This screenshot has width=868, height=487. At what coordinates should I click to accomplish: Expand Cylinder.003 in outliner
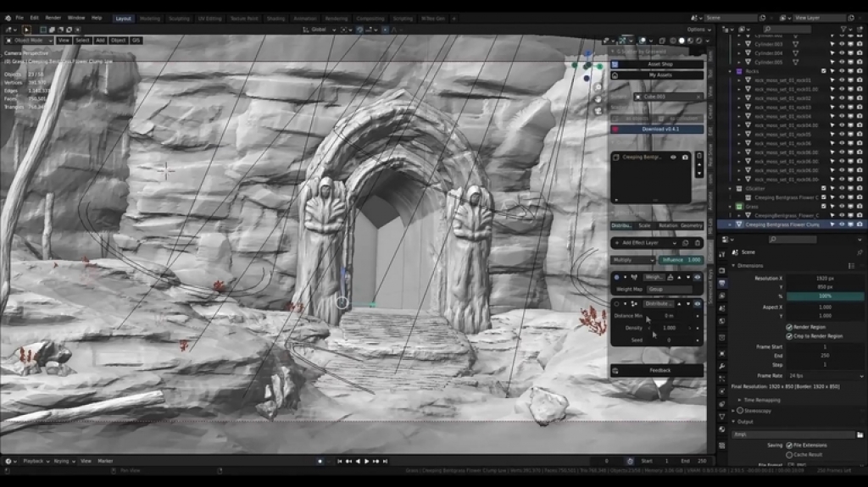(739, 44)
